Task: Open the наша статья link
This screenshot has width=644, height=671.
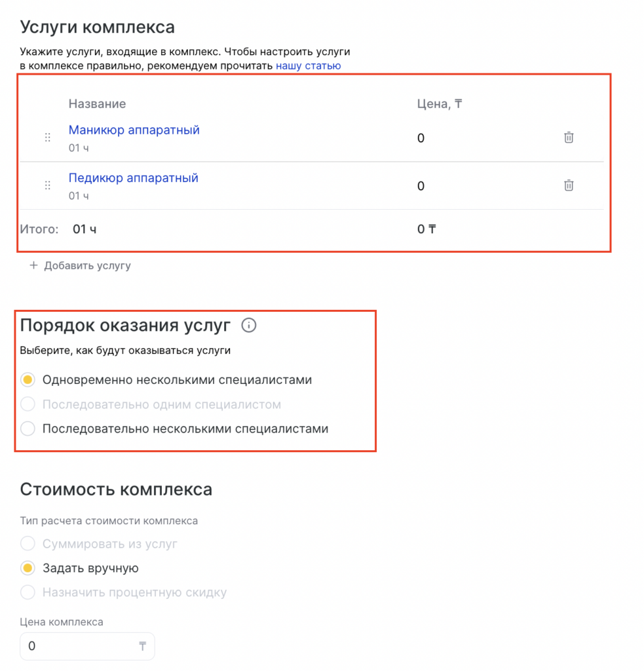Action: [x=308, y=66]
